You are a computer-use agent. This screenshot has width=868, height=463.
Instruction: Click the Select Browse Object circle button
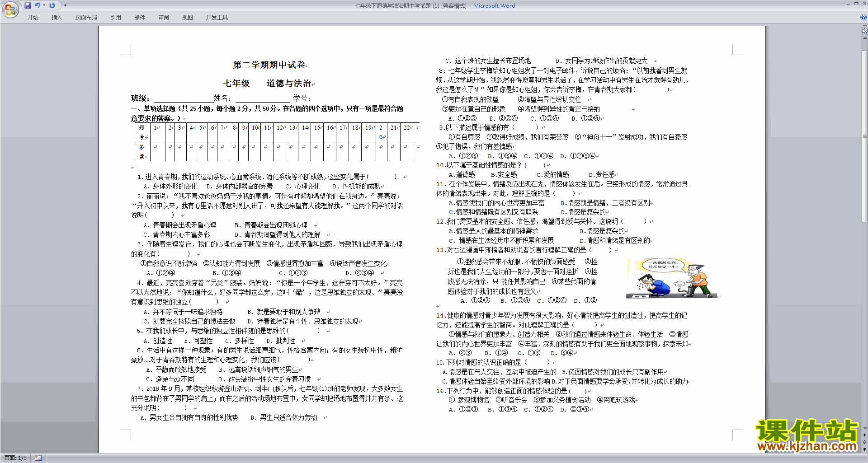(x=865, y=442)
